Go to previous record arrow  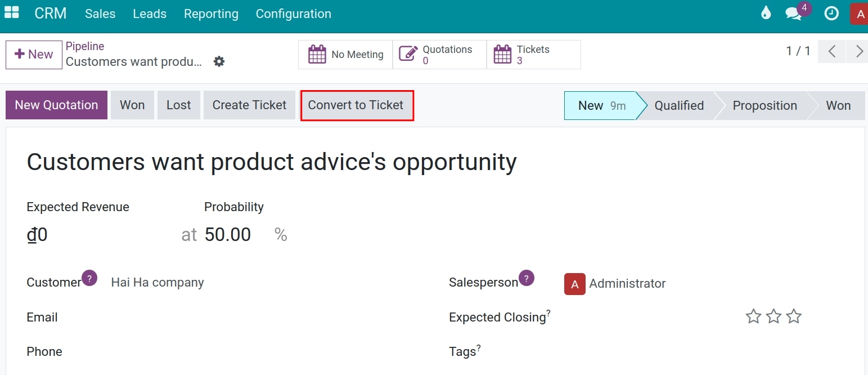click(x=832, y=51)
